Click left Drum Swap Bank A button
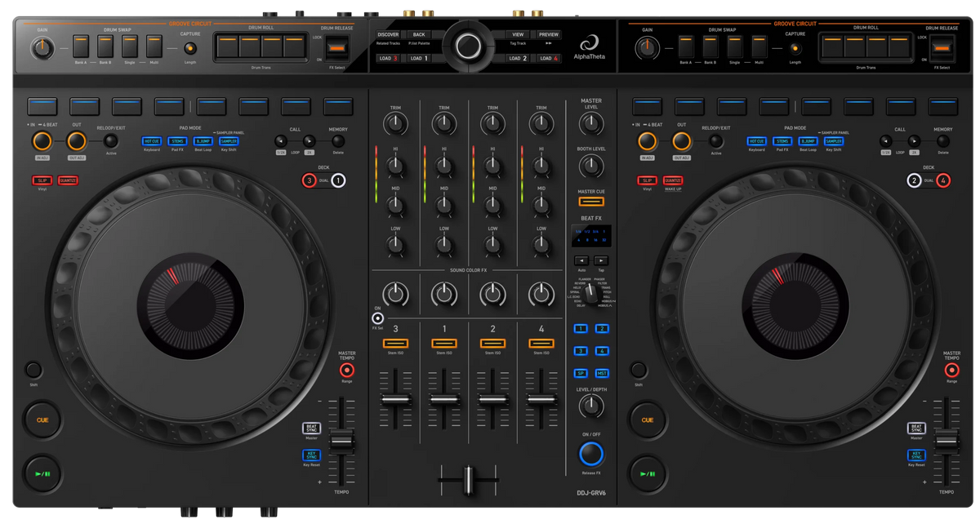 point(81,47)
